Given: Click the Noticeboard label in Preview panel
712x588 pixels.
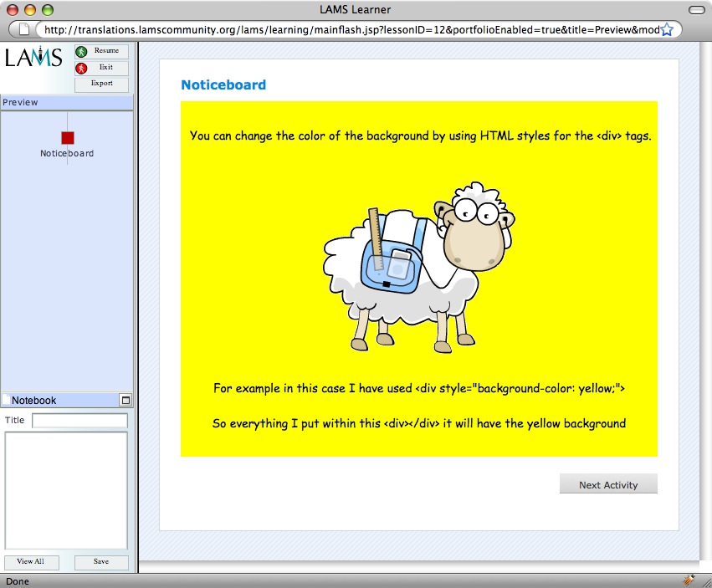Looking at the screenshot, I should [67, 154].
